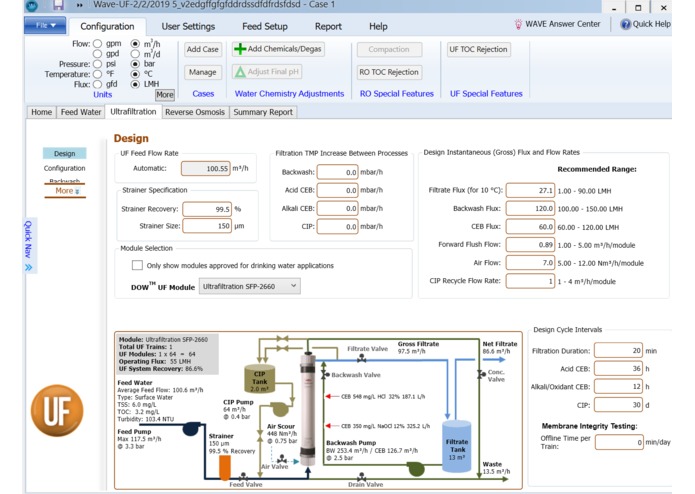The height and width of the screenshot is (494, 695).
Task: Click the Acid CEB interval field
Action: point(618,369)
